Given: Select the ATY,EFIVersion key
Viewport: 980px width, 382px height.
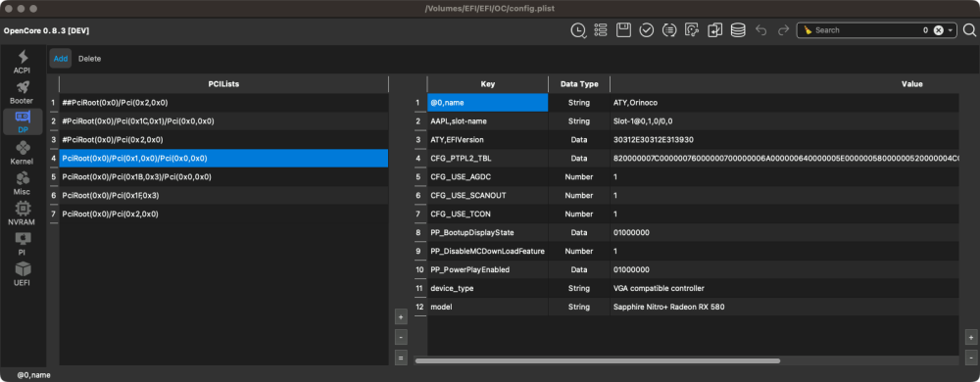Looking at the screenshot, I should 487,140.
